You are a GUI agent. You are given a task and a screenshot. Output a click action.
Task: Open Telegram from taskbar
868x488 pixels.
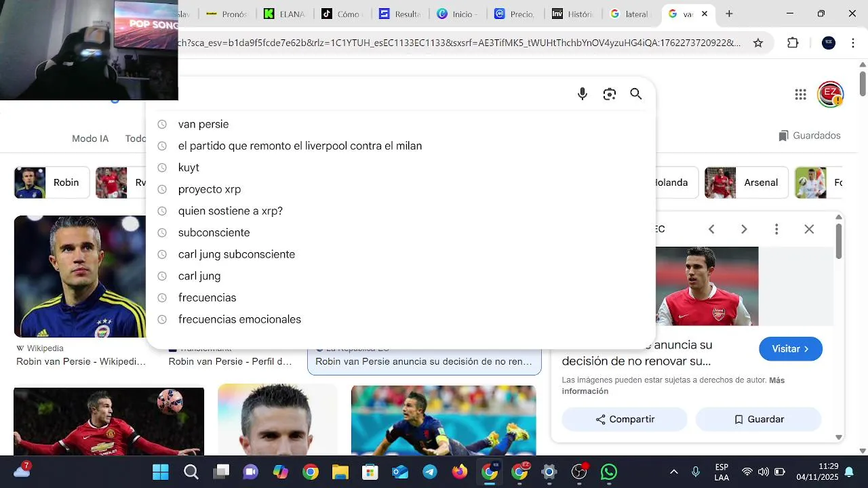pos(430,472)
